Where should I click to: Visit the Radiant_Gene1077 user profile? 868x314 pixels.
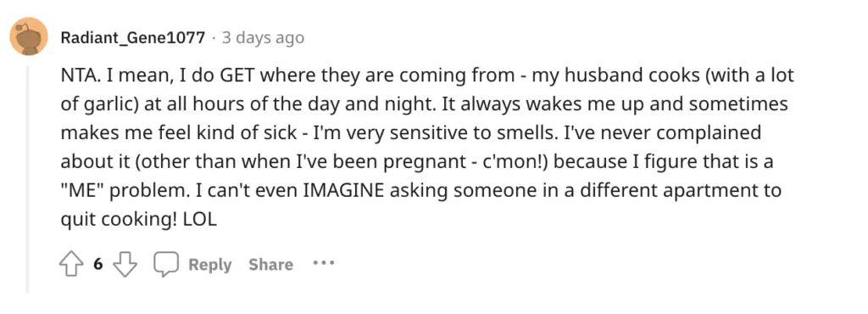coord(133,38)
